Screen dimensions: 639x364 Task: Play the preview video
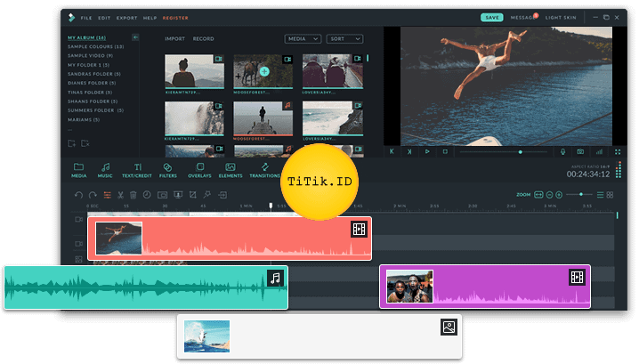427,151
